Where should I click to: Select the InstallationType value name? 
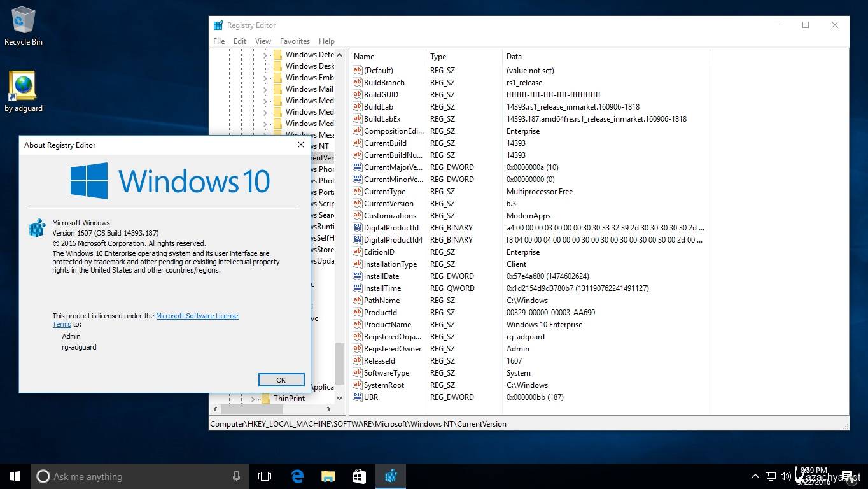pos(390,264)
